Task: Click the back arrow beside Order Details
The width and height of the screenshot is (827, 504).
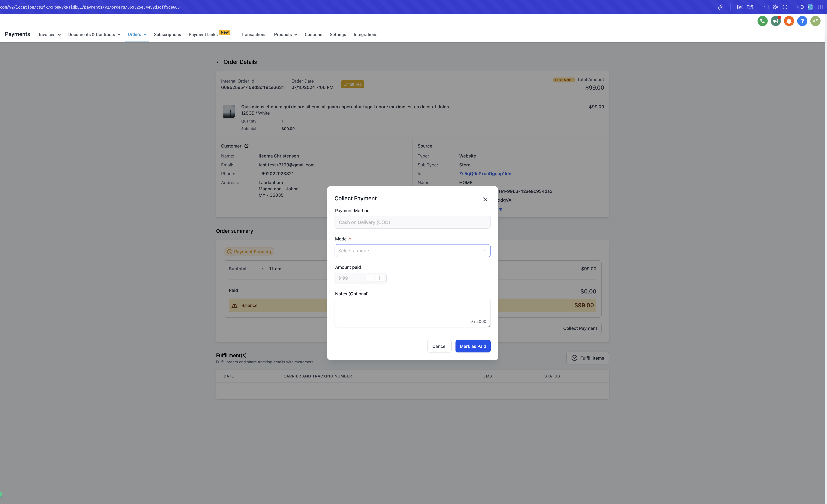Action: 219,62
